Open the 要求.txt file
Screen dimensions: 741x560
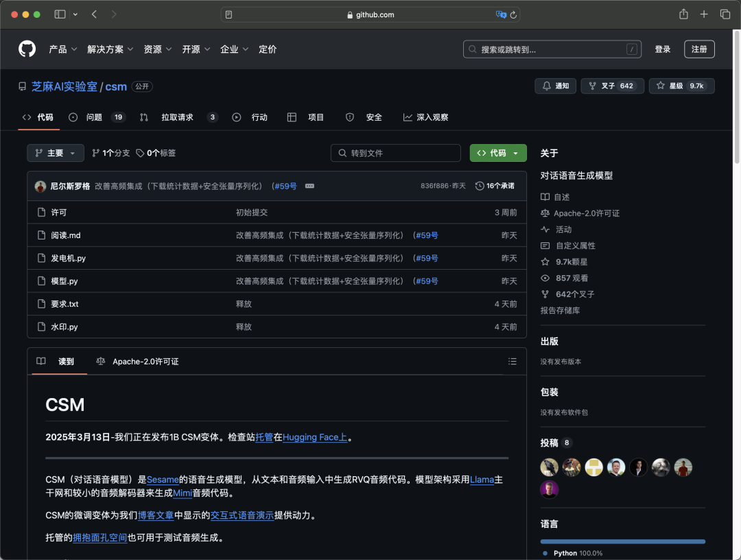tap(64, 304)
